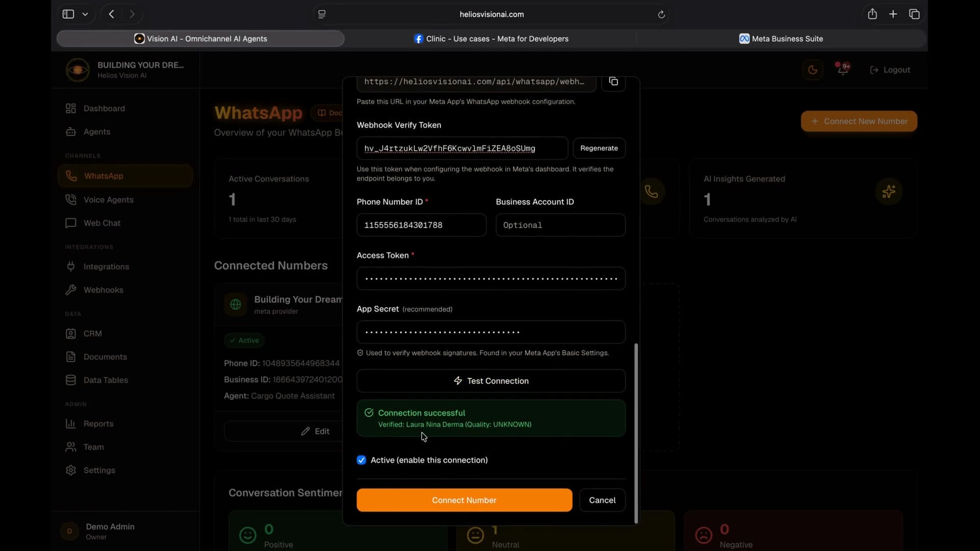Go back in Safari
Viewport: 980px width, 551px height.
(111, 14)
